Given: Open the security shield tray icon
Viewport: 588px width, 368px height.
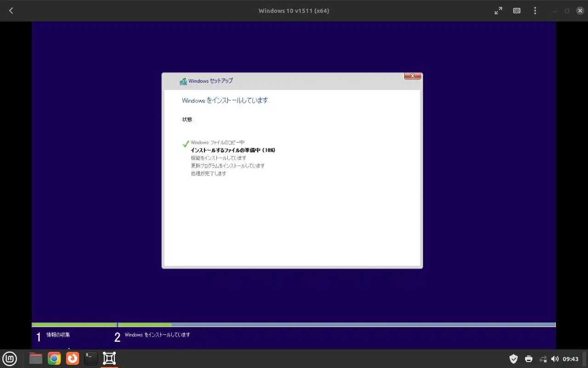Looking at the screenshot, I should 514,359.
